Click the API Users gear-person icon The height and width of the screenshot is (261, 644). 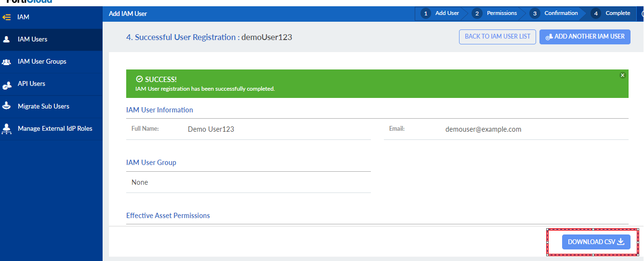pos(7,85)
